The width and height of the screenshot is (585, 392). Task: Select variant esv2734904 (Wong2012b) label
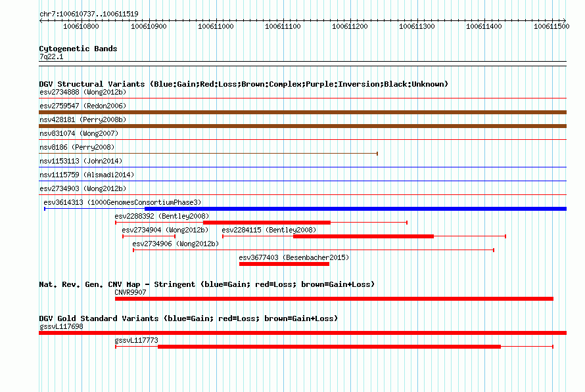click(x=165, y=230)
